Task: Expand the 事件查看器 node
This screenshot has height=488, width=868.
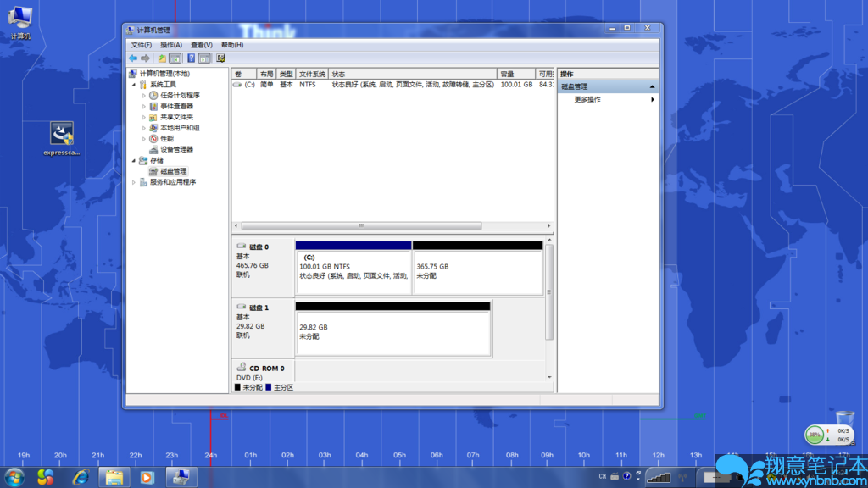Action: (144, 106)
